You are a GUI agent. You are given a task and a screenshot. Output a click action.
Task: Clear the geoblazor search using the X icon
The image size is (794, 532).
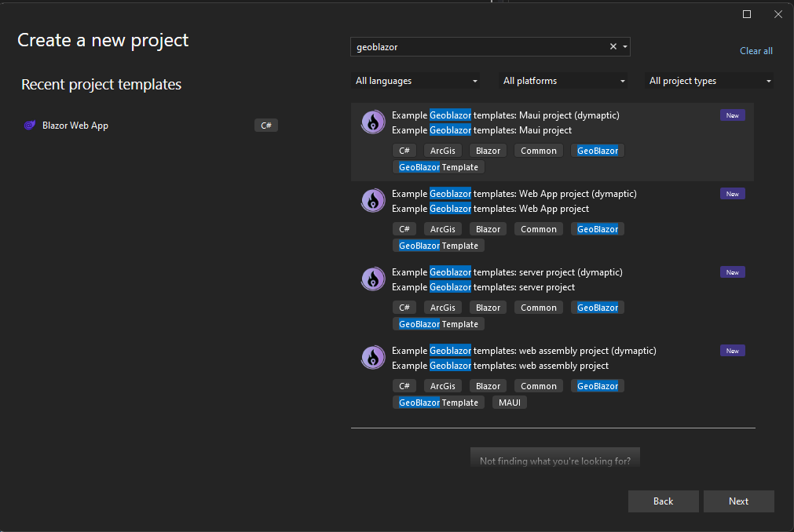(613, 46)
